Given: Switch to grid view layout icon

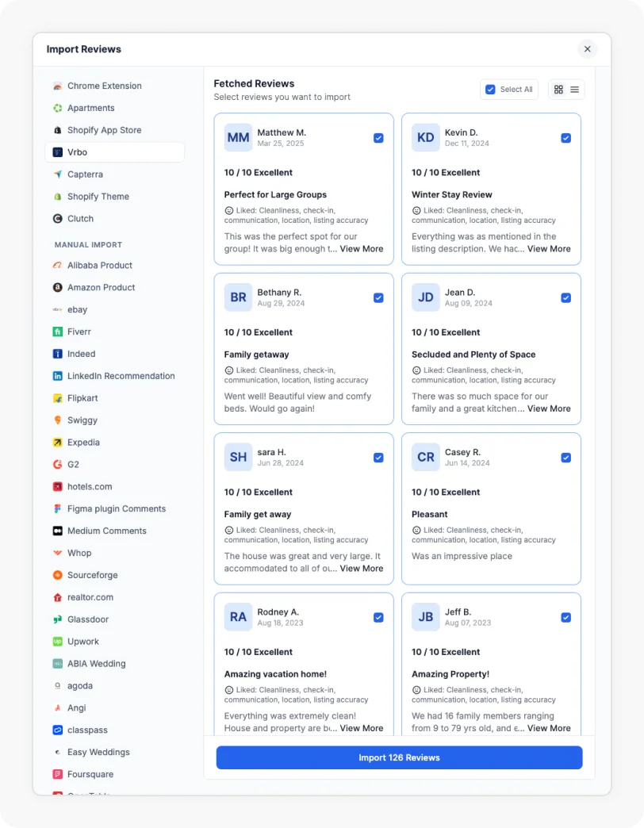Looking at the screenshot, I should pyautogui.click(x=558, y=90).
